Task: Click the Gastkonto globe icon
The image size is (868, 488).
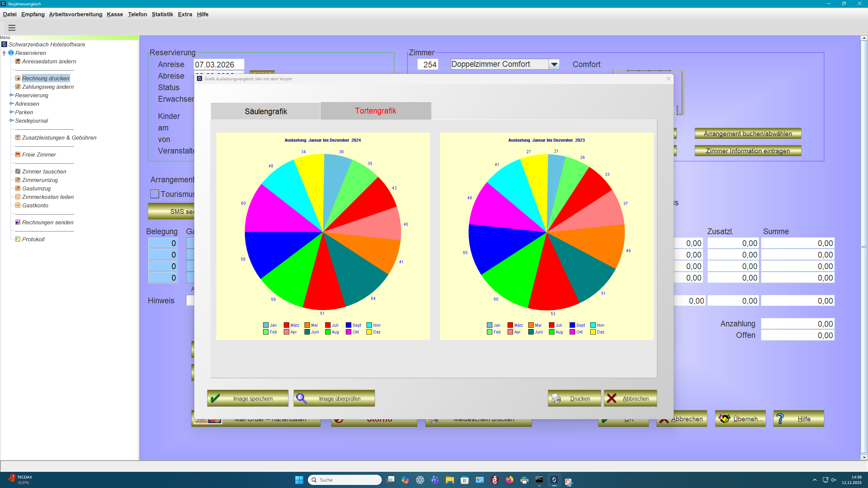Action: pos(18,205)
